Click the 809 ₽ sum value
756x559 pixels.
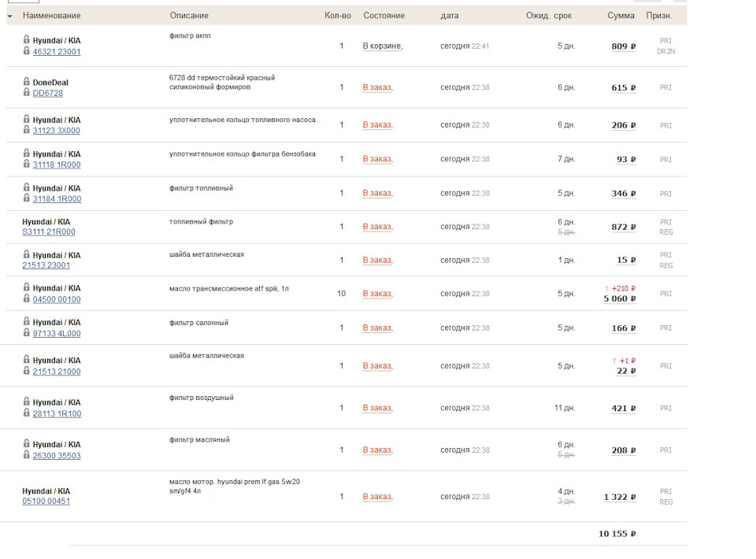(x=624, y=46)
